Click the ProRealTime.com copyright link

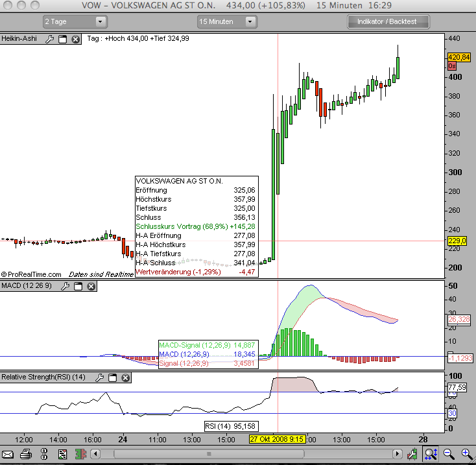click(x=31, y=274)
